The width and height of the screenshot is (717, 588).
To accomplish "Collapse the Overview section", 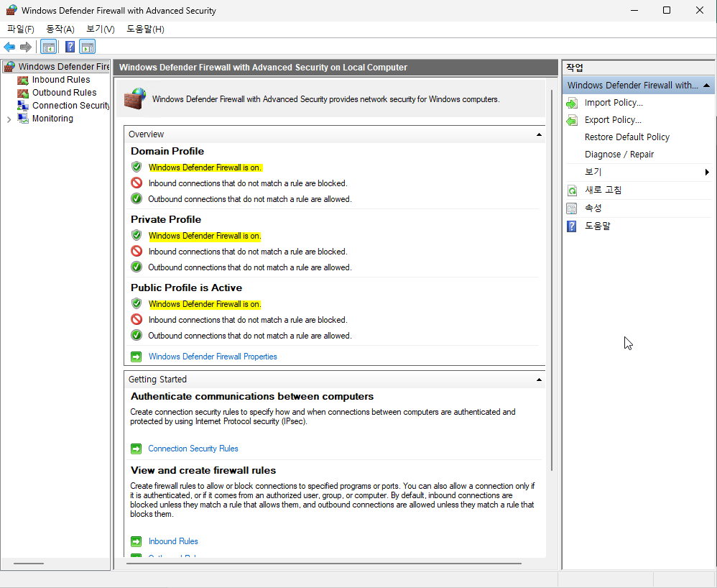I will tap(539, 134).
